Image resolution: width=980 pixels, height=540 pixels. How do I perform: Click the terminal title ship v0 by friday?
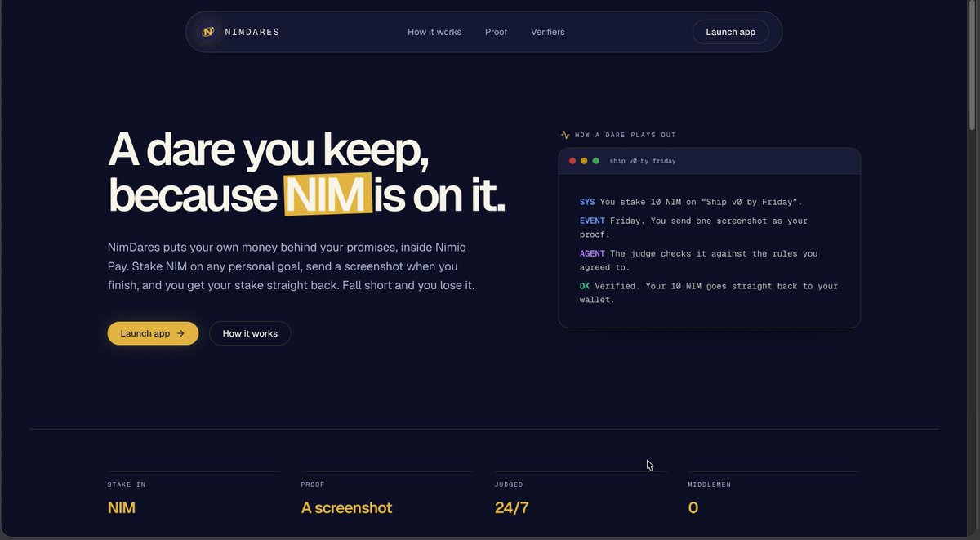[x=643, y=161]
